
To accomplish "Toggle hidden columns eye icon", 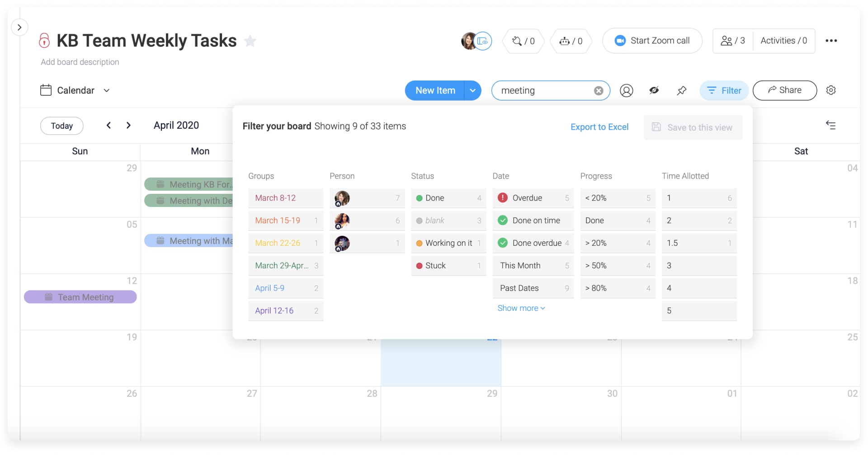I will tap(654, 90).
